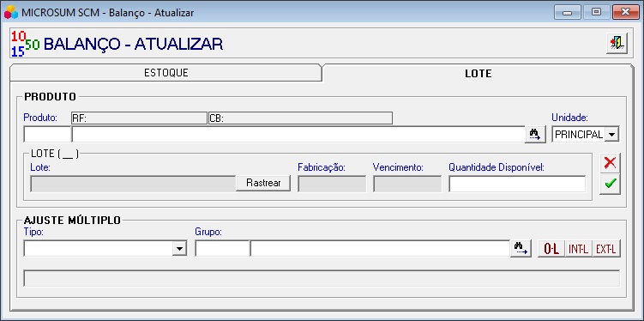Click the status bar below Ajuste Múltiplo
The image size is (644, 321).
(322, 278)
